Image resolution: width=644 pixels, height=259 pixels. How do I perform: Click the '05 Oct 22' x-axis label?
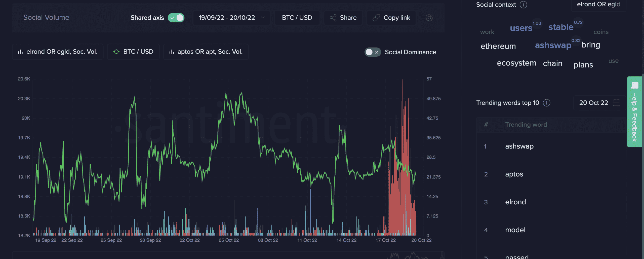point(229,240)
